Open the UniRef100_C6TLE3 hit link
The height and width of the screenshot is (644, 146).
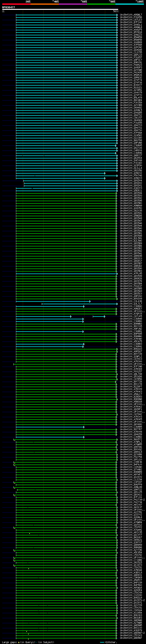point(131,20)
